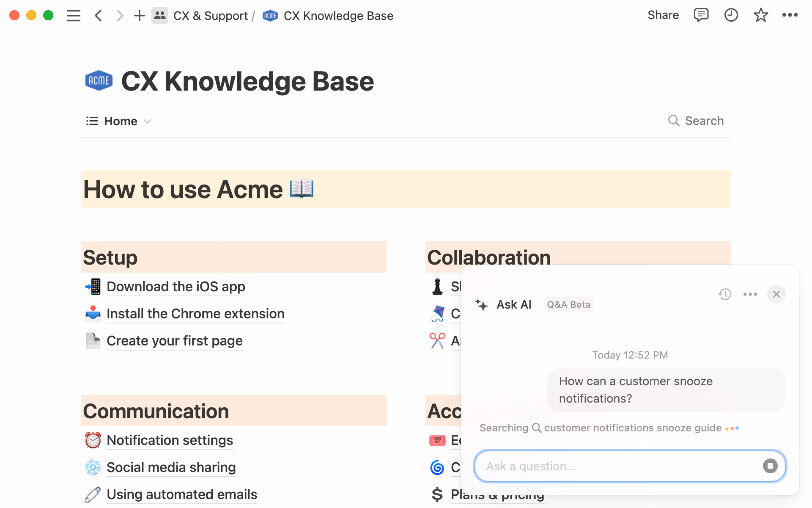The image size is (812, 508).
Task: Open the sidebar with the hamburger icon
Action: (x=73, y=16)
